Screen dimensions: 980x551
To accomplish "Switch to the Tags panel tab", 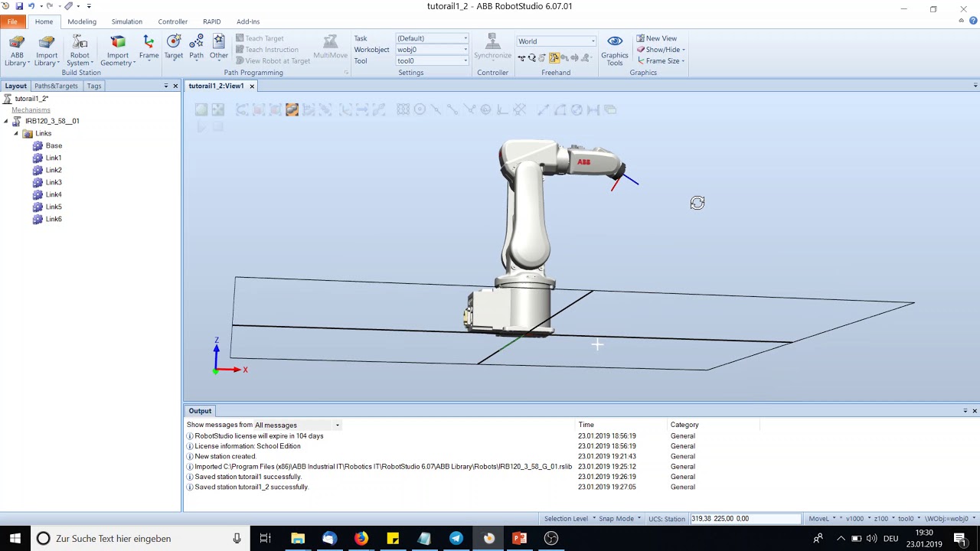I will tap(94, 86).
